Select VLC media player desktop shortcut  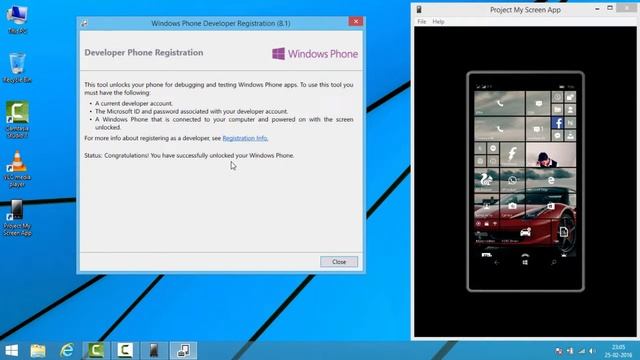tap(17, 169)
